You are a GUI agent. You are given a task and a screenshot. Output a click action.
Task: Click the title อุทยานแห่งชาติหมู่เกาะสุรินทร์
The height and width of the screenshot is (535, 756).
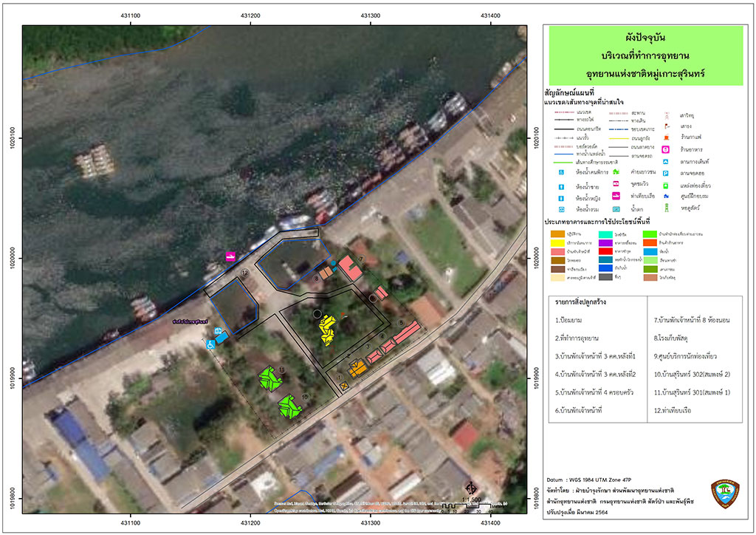(645, 74)
